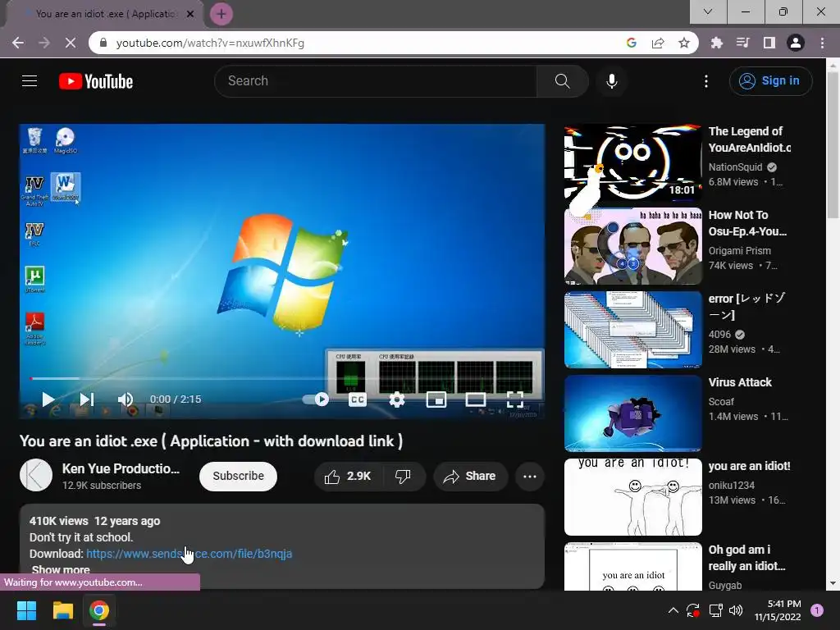Open more actions ellipsis under video
The height and width of the screenshot is (630, 840).
click(x=530, y=477)
